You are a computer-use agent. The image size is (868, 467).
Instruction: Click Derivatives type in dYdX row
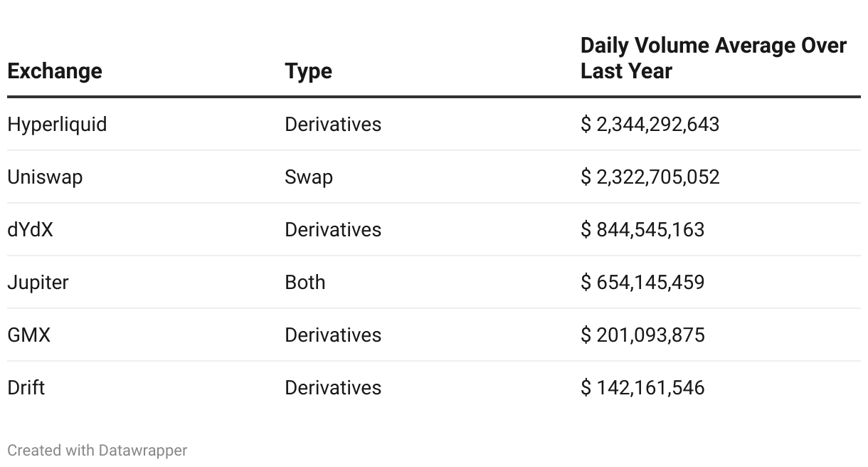pos(333,230)
